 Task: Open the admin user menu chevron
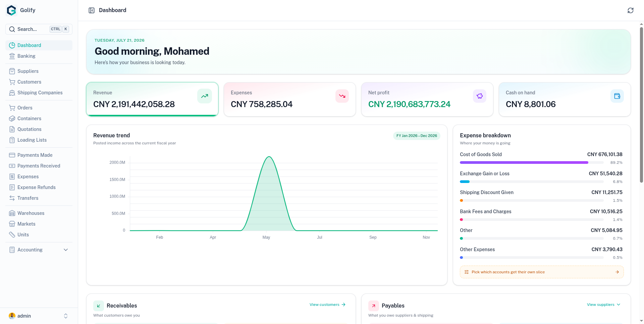tap(66, 316)
